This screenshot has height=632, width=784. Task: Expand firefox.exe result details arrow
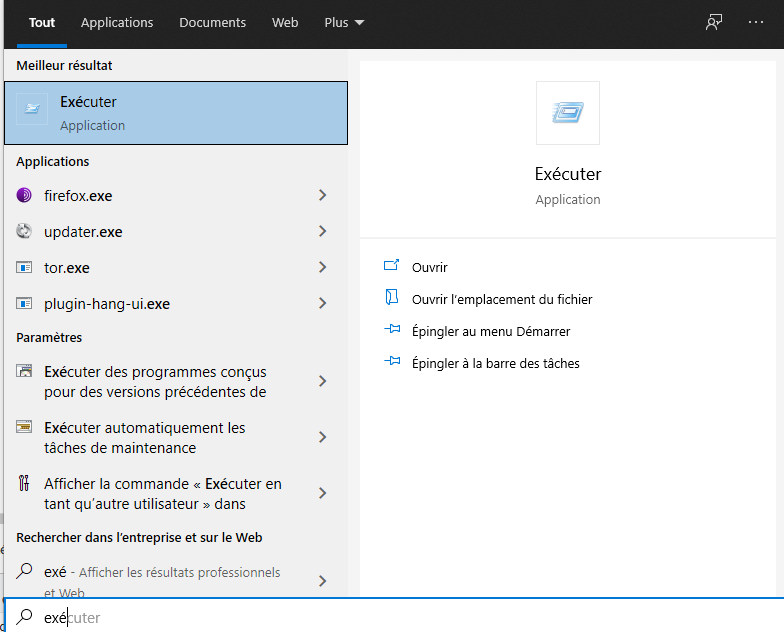point(322,195)
